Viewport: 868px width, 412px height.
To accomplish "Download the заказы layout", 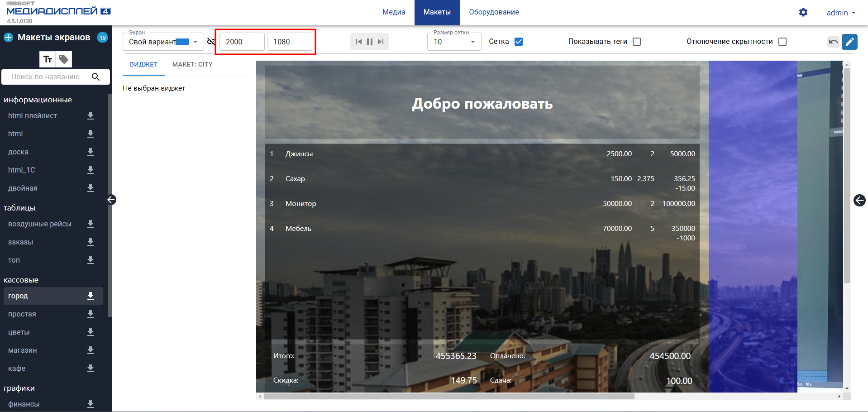I will (x=91, y=242).
